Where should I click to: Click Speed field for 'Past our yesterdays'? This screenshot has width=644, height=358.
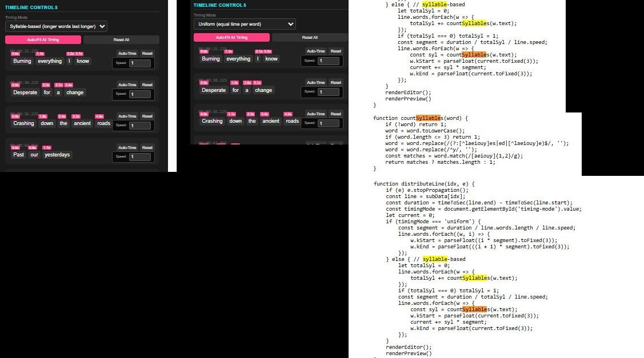[x=140, y=157]
